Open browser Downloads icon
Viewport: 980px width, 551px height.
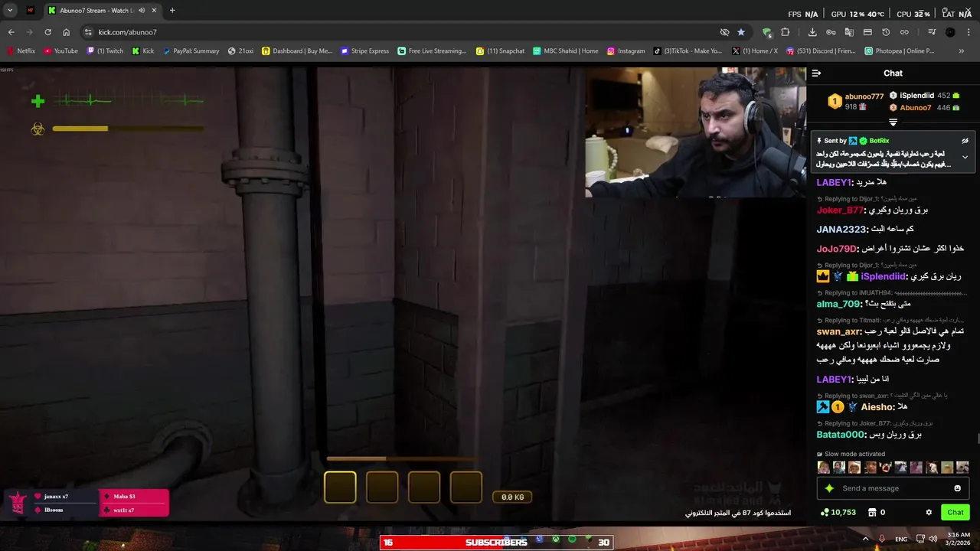812,32
